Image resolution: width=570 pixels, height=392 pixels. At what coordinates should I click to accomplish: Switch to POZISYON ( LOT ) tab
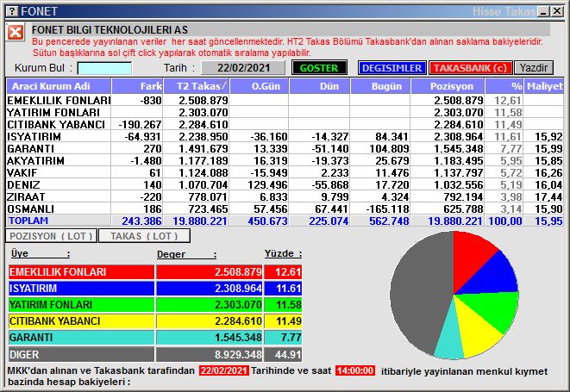click(51, 236)
